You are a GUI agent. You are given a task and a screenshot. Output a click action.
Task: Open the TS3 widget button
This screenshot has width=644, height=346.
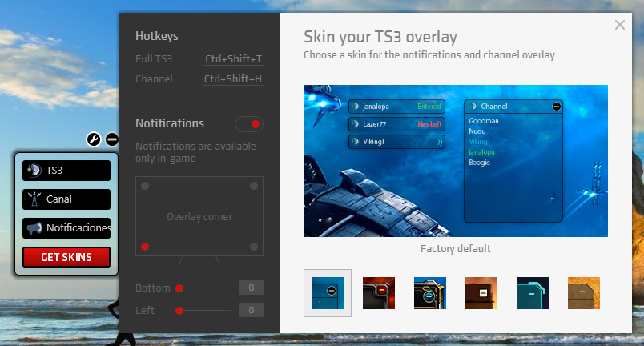click(66, 171)
